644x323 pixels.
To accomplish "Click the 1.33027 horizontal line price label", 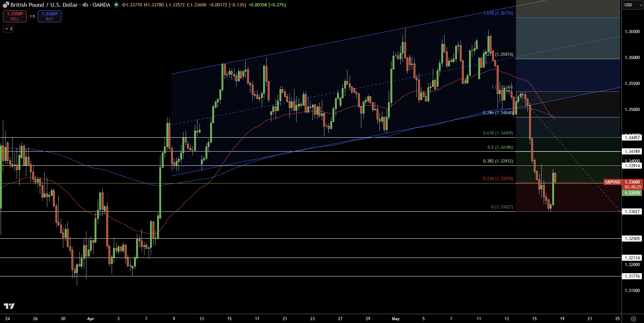I will point(632,212).
